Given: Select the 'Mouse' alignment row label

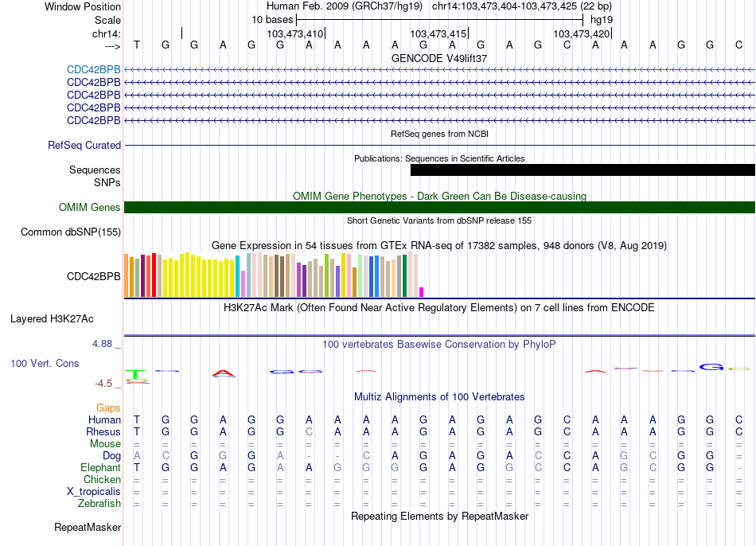Looking at the screenshot, I should (x=105, y=444).
